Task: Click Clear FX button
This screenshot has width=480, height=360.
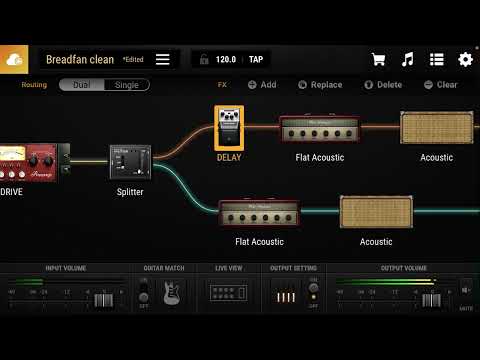Action: click(441, 85)
